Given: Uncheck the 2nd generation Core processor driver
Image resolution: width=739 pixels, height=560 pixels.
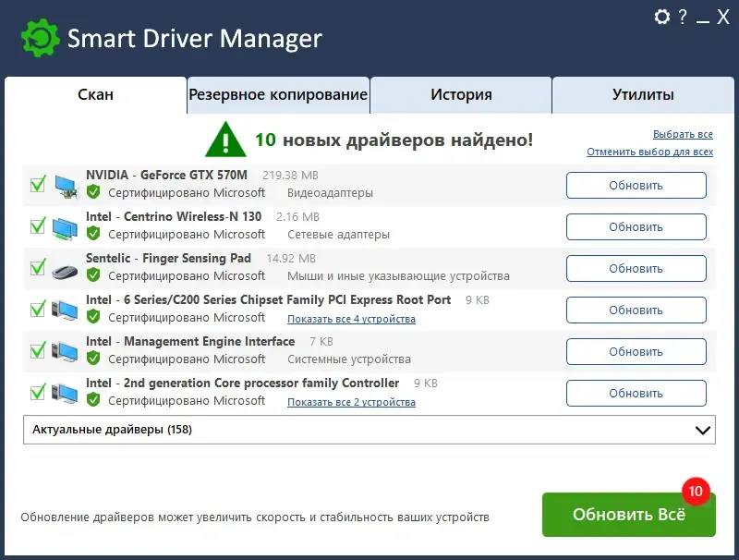Looking at the screenshot, I should 37,392.
